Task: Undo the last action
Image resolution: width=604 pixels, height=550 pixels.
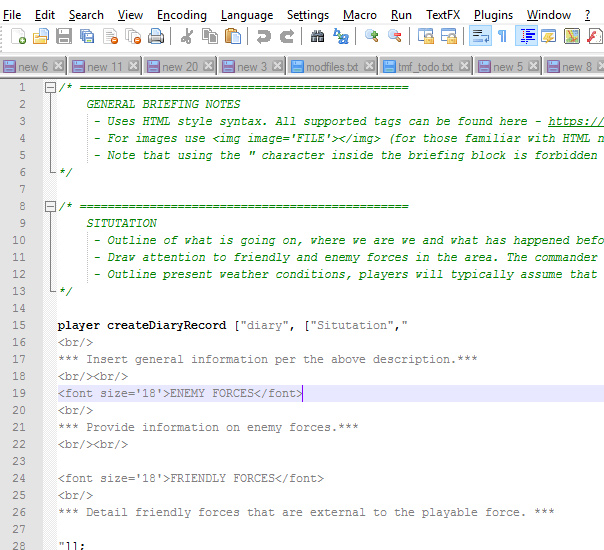Action: pyautogui.click(x=264, y=36)
